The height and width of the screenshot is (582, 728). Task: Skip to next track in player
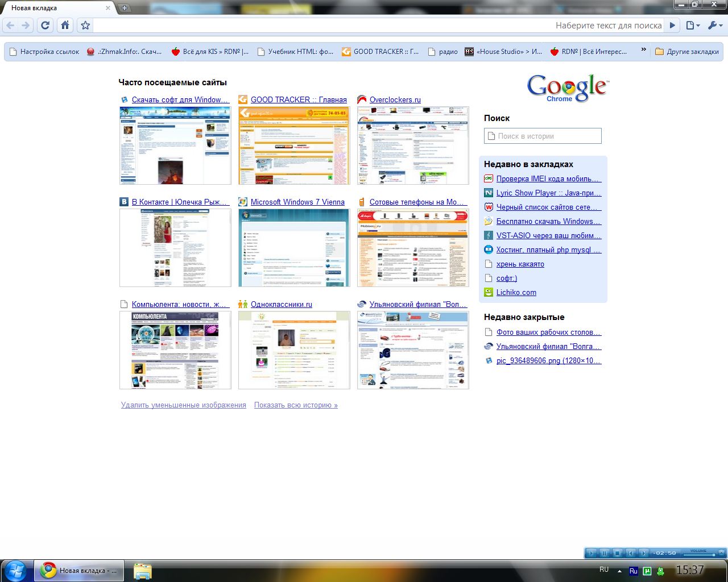pos(644,552)
